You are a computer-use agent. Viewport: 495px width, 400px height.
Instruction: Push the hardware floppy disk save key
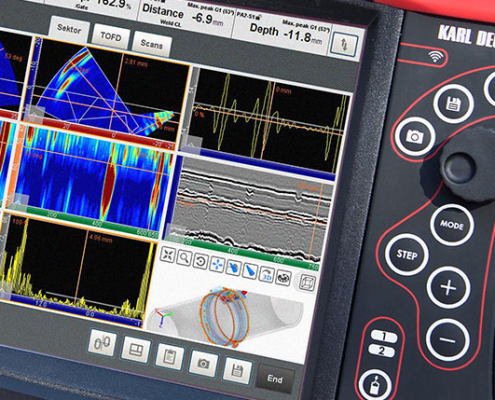click(454, 104)
